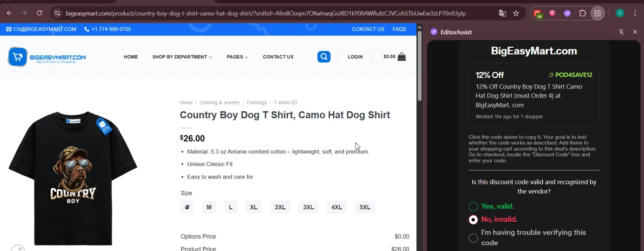Click CONTACT US in the blue top bar
This screenshot has width=644, height=251.
pos(368,29)
